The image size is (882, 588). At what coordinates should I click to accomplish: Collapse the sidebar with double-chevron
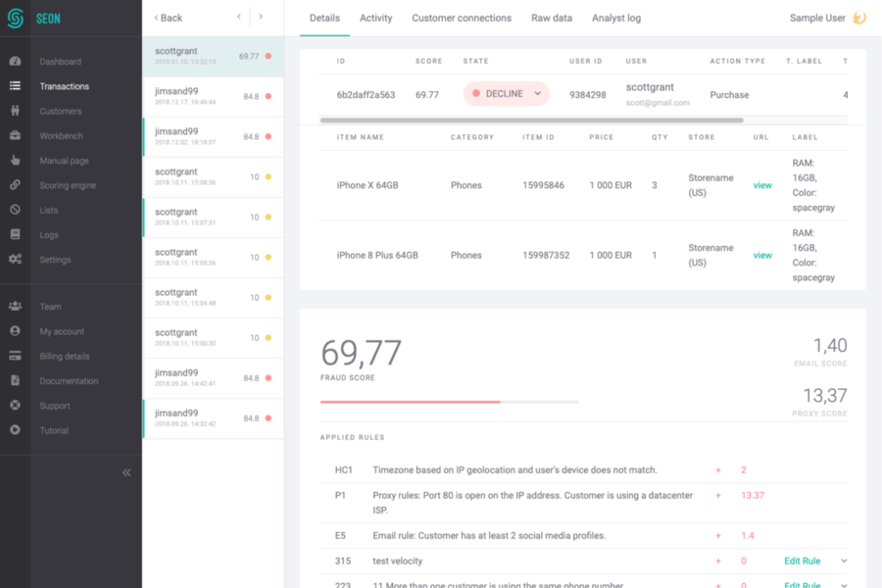[x=126, y=472]
